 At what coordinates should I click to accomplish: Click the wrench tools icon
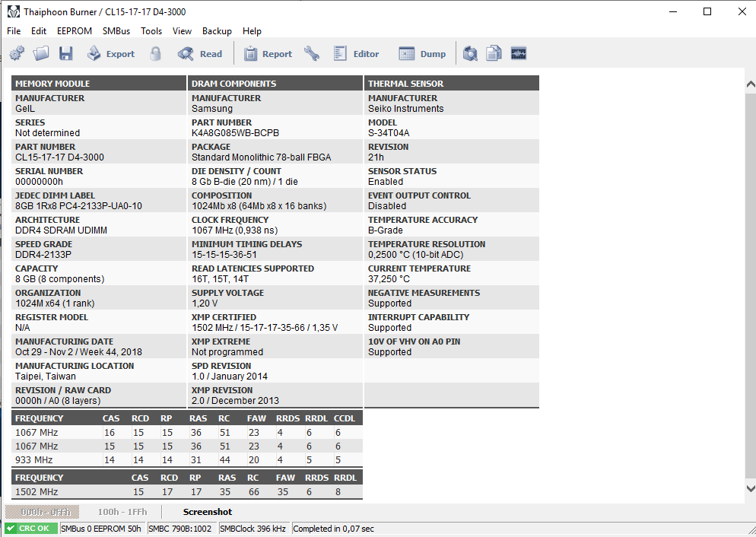[312, 53]
